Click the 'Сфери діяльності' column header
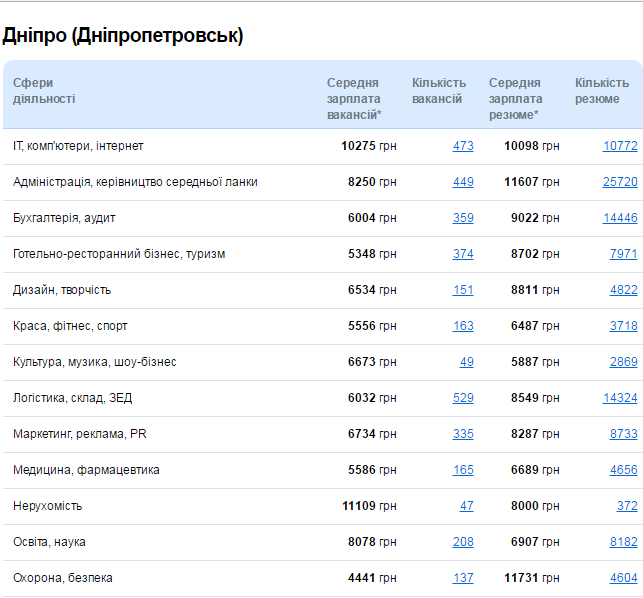Viewport: 643px width, 598px height. point(44,91)
